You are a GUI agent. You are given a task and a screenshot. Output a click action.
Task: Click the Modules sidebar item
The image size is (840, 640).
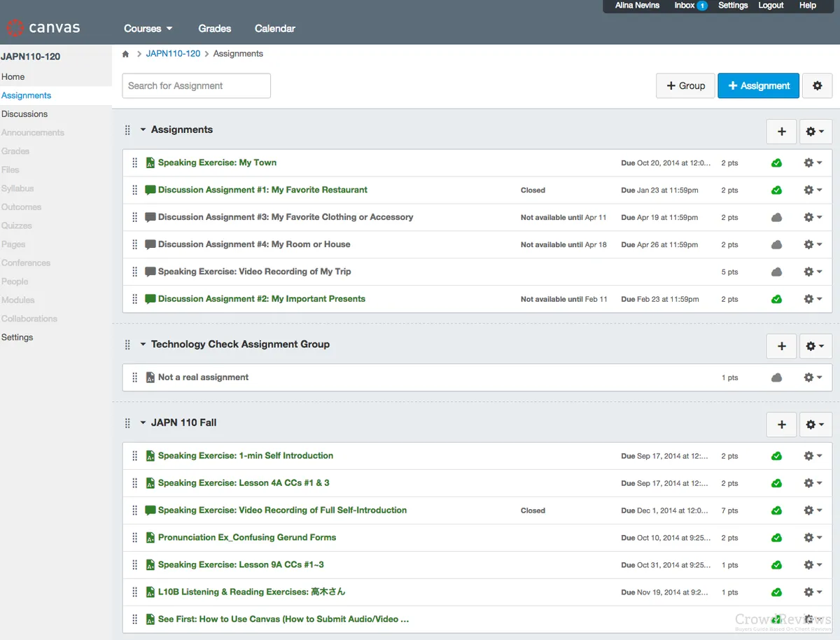[17, 300]
